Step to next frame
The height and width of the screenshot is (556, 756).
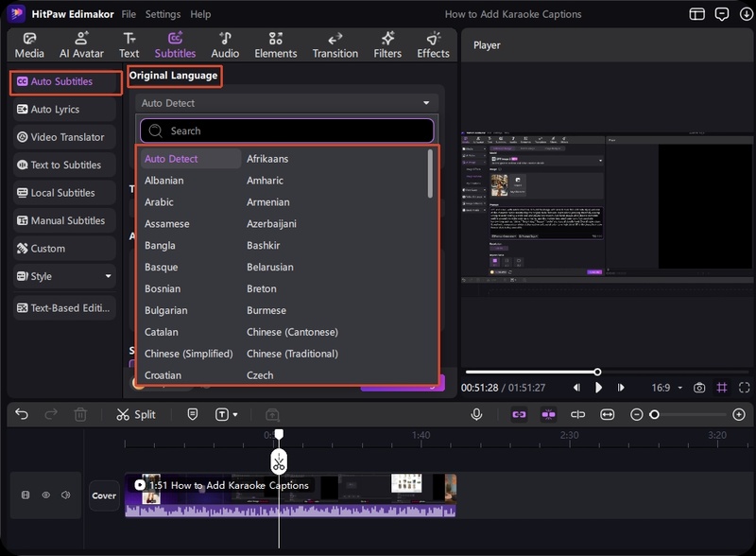coord(621,388)
